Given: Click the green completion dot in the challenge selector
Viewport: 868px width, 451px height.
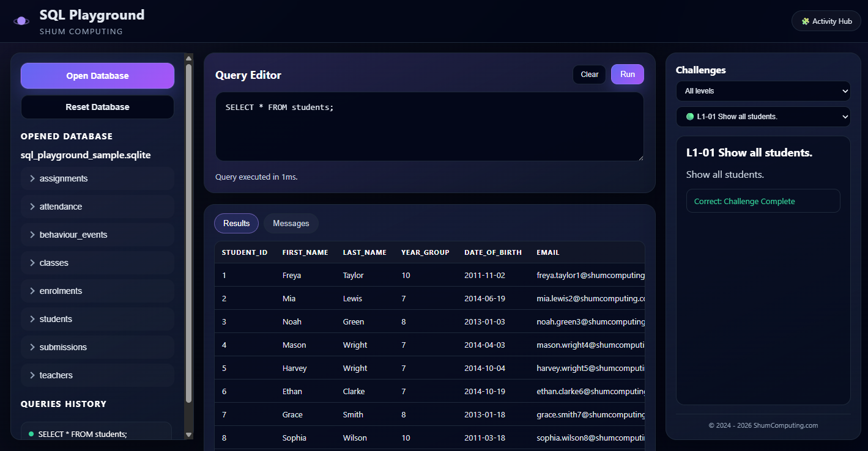Looking at the screenshot, I should 689,117.
